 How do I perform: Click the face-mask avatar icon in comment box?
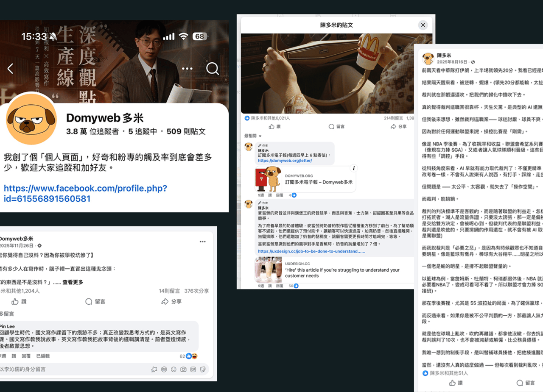pyautogui.click(x=164, y=370)
